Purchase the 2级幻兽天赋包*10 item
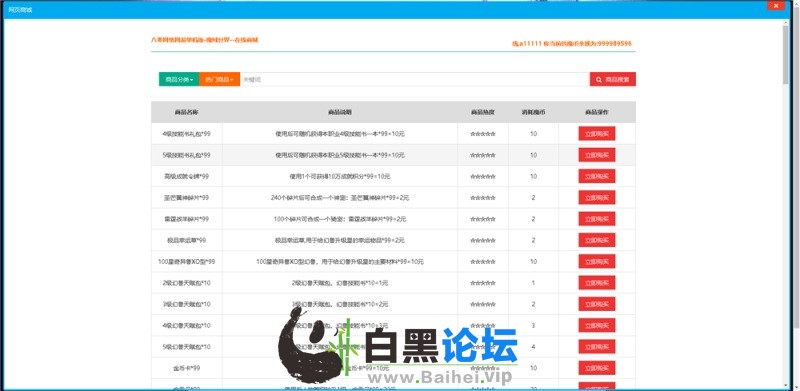Viewport: 800px width, 391px height. click(x=596, y=283)
